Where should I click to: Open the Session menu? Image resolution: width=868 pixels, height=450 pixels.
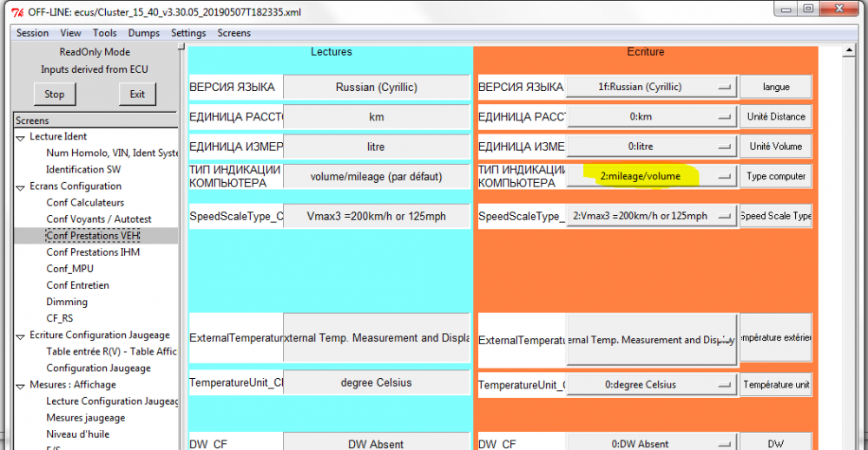click(x=32, y=33)
